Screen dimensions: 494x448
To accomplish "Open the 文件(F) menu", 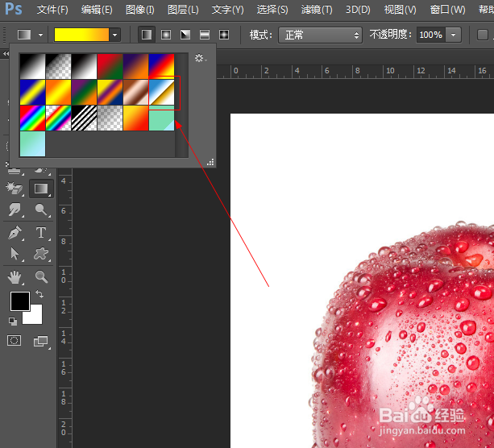I will [x=52, y=10].
